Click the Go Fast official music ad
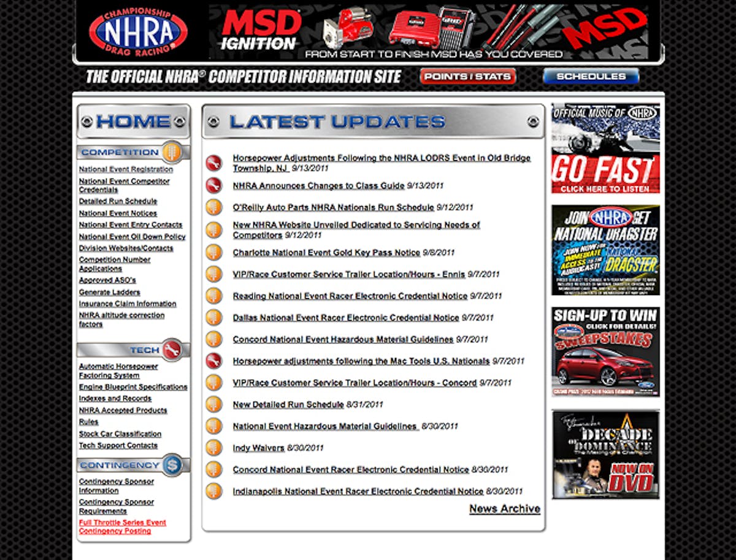The image size is (736, 560). 605,148
